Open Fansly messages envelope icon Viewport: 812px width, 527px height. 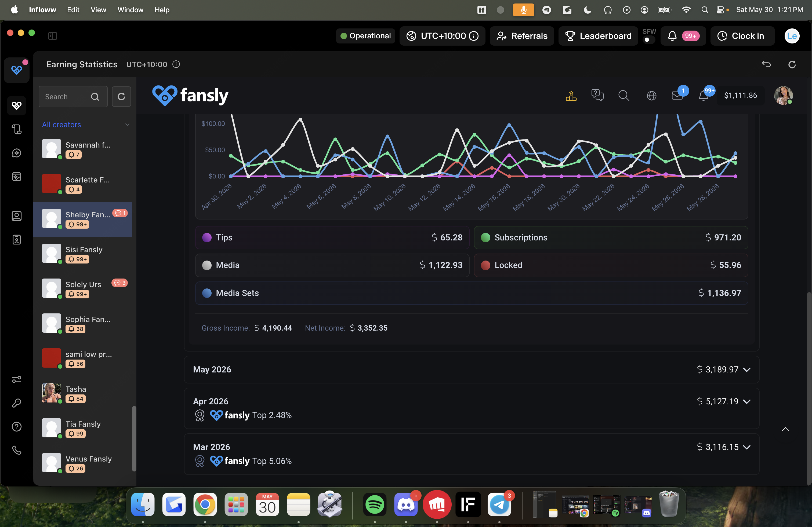click(677, 96)
